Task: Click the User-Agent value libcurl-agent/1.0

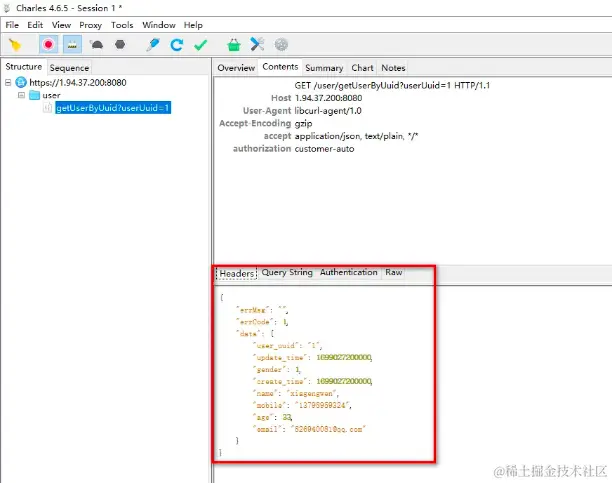Action: click(328, 111)
